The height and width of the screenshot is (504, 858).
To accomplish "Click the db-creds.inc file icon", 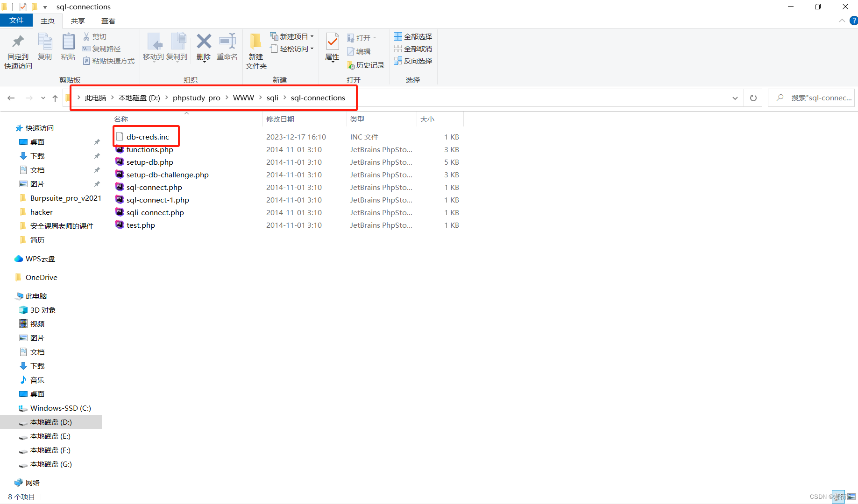I will [120, 137].
